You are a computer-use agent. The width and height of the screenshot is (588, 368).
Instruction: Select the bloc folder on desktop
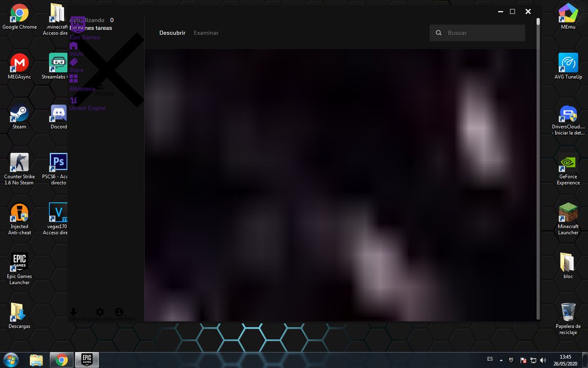coord(568,266)
